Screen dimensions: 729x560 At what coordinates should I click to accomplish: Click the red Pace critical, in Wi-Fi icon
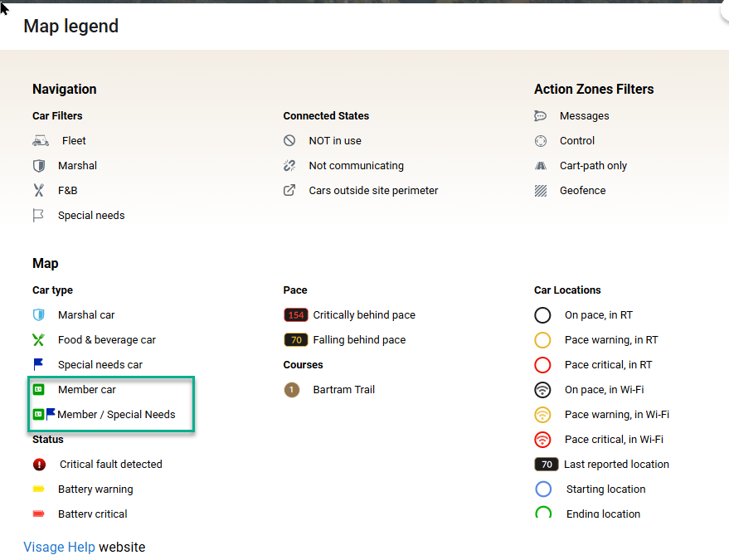542,440
